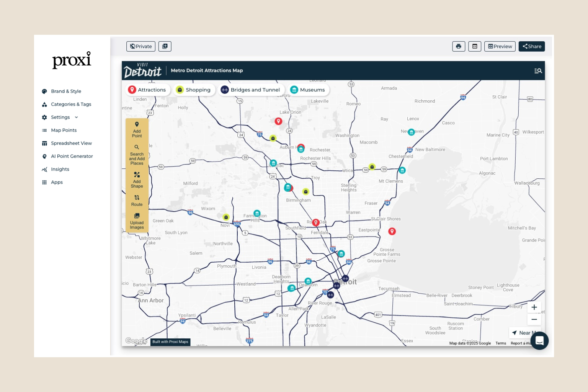The height and width of the screenshot is (392, 588).
Task: Preview the map
Action: 500,46
